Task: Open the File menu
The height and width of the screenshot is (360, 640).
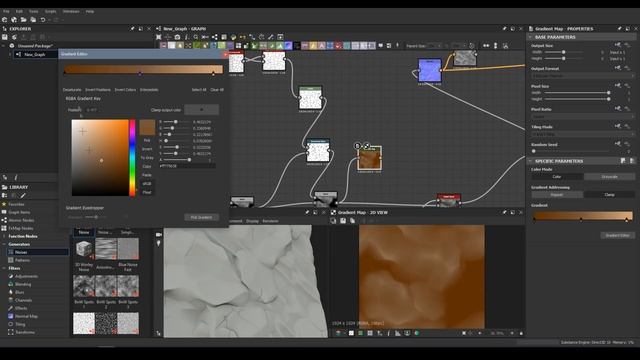Action: click(6, 11)
